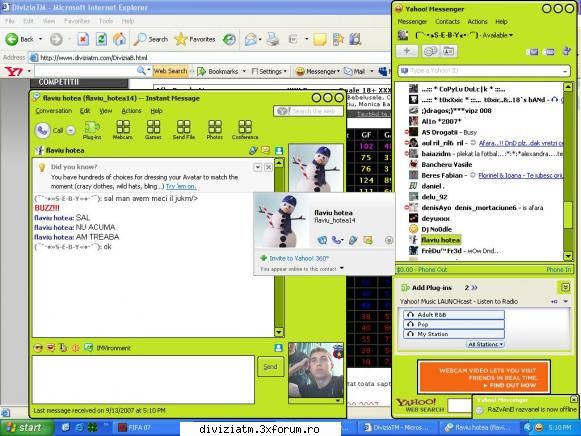The image size is (581, 436).
Task: Select flaviu hotea in the contact list
Action: [x=441, y=240]
